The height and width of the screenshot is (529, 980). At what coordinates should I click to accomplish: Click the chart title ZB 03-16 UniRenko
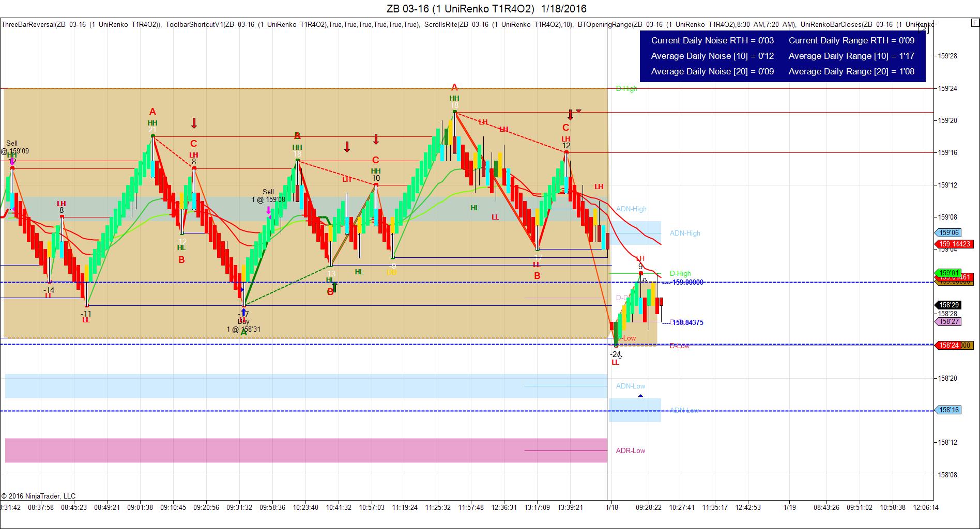pyautogui.click(x=486, y=8)
